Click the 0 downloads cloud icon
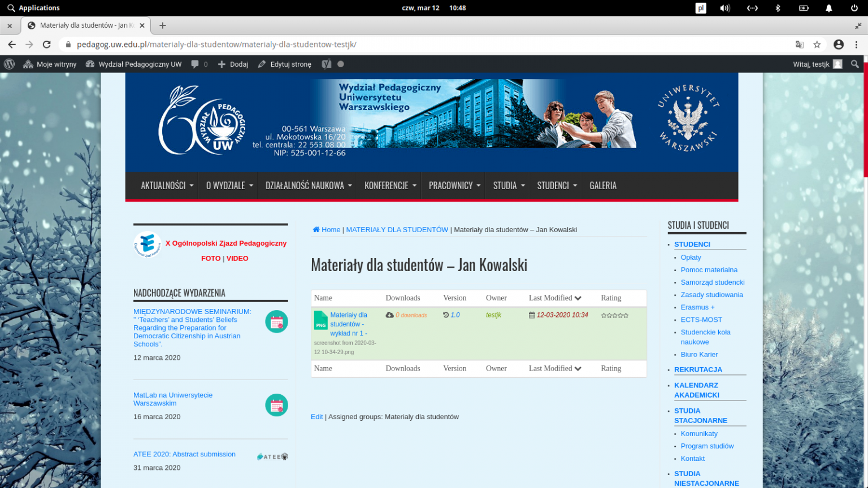This screenshot has height=488, width=868. point(390,315)
